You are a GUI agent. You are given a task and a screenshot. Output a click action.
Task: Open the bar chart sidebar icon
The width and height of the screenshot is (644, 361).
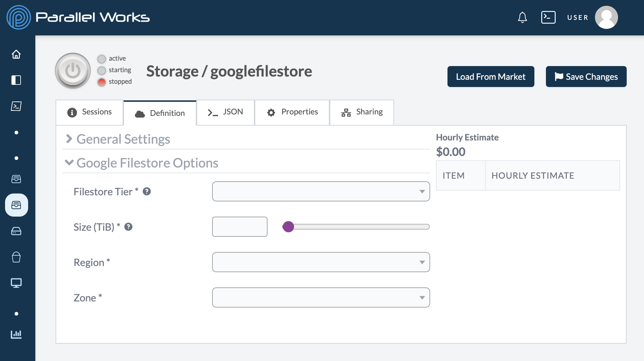point(16,334)
